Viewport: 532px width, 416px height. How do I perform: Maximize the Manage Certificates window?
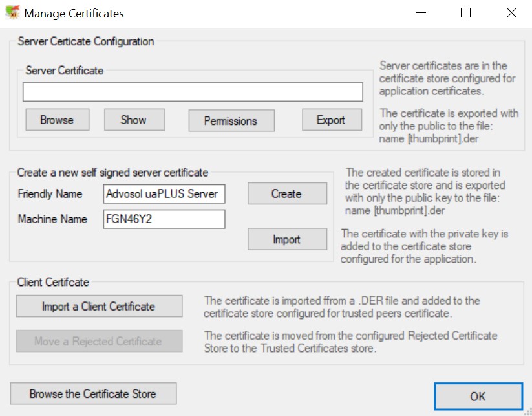pos(465,13)
